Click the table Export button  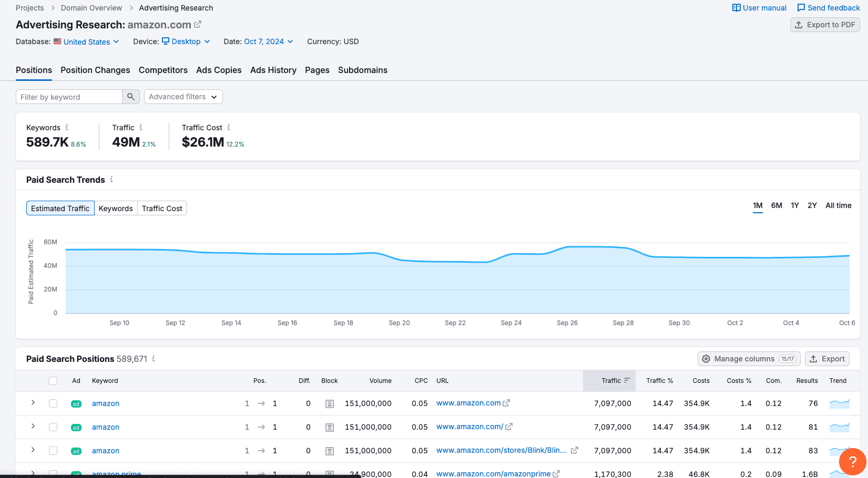pos(827,359)
